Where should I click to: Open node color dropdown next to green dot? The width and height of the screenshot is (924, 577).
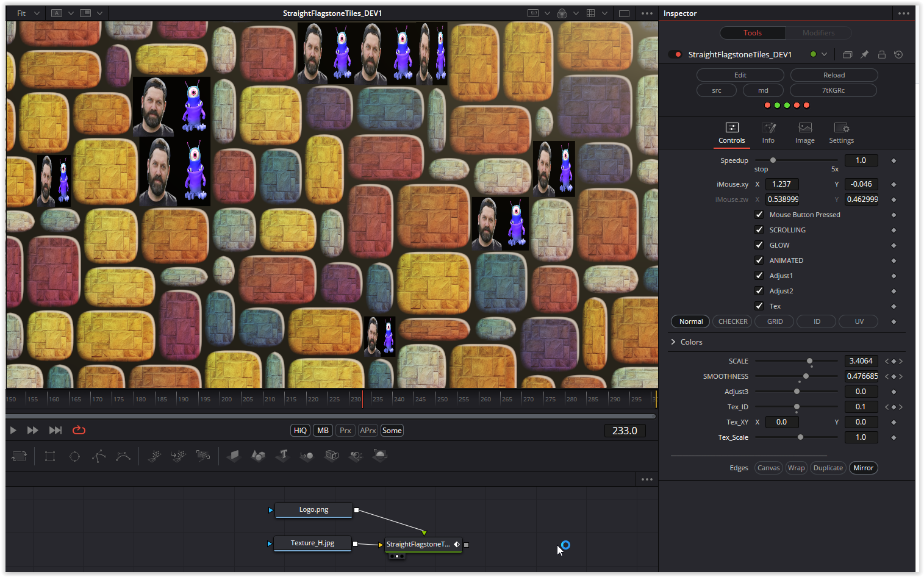pyautogui.click(x=825, y=55)
